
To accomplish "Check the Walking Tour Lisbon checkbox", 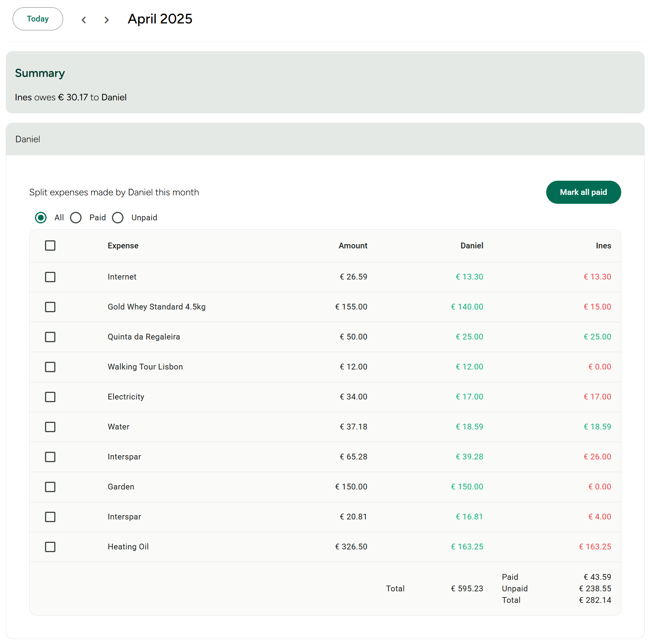I will [x=50, y=367].
